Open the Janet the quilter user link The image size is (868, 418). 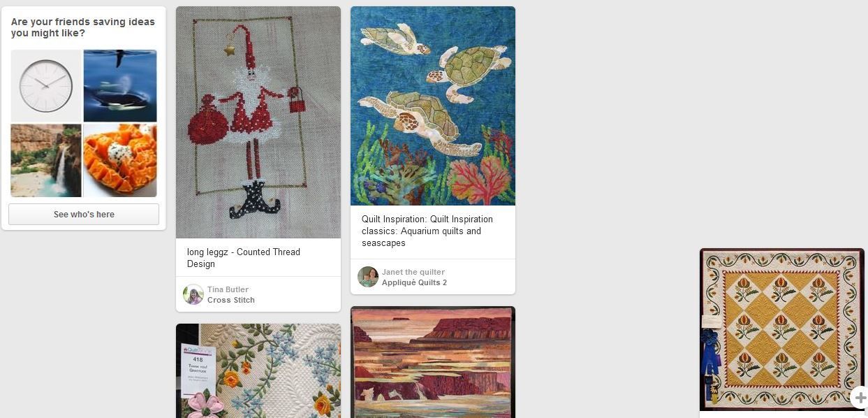coord(413,272)
